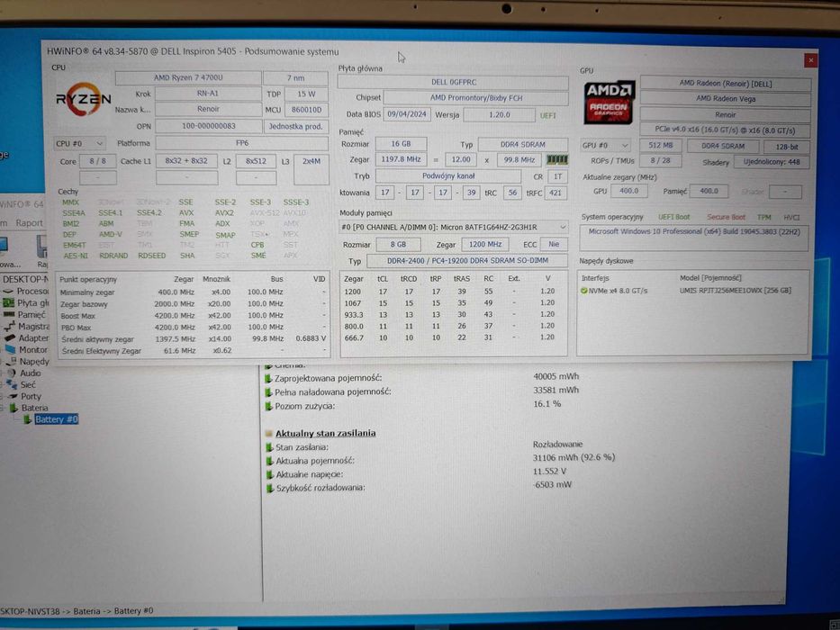Click the green memory module icon beside 99.8 MHz
The height and width of the screenshot is (630, 840).
click(x=557, y=159)
